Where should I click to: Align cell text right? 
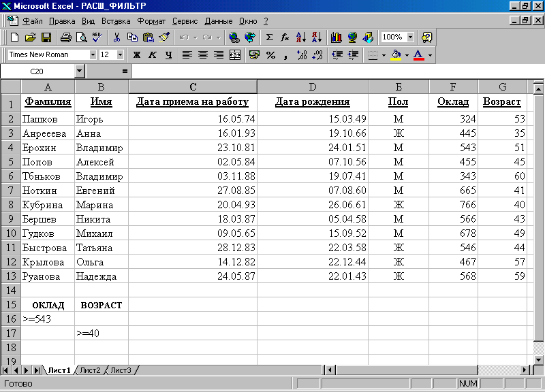point(219,55)
